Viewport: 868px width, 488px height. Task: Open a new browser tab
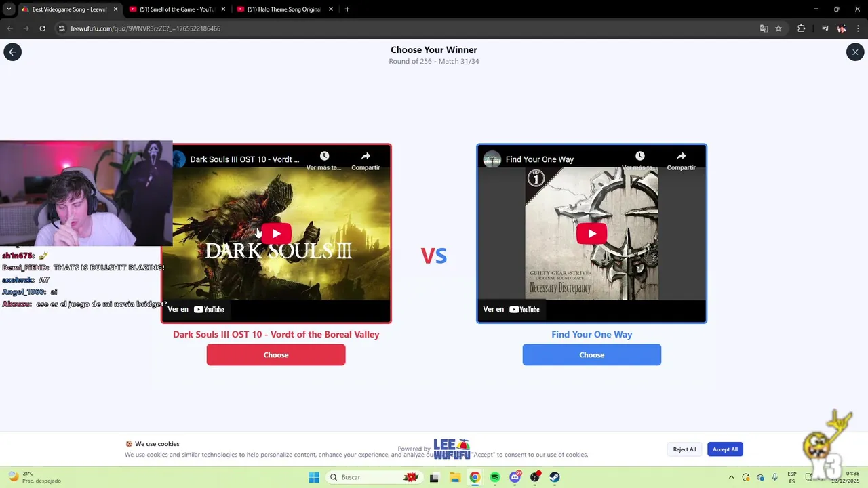tap(347, 9)
